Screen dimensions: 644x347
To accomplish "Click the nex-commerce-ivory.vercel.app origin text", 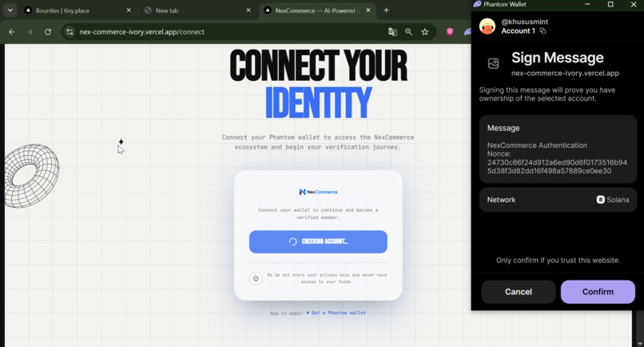I will tap(565, 74).
